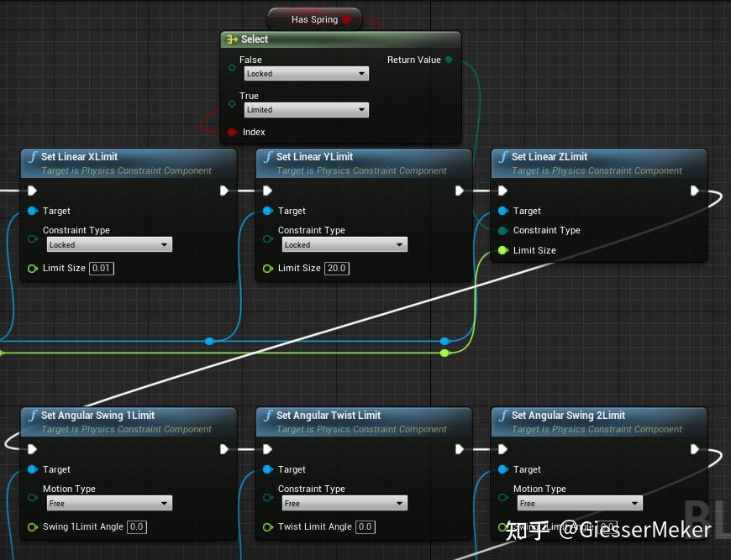Click the green Limit Size pin on Set Linear ZLimit
The image size is (731, 560).
[502, 250]
